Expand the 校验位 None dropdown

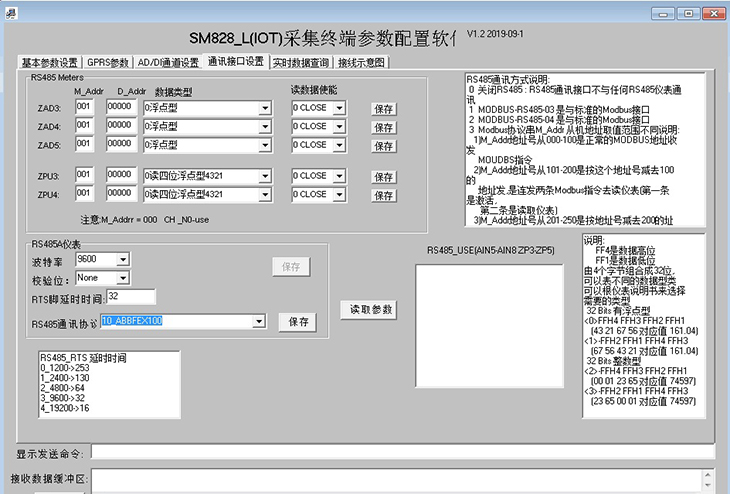tap(123, 278)
